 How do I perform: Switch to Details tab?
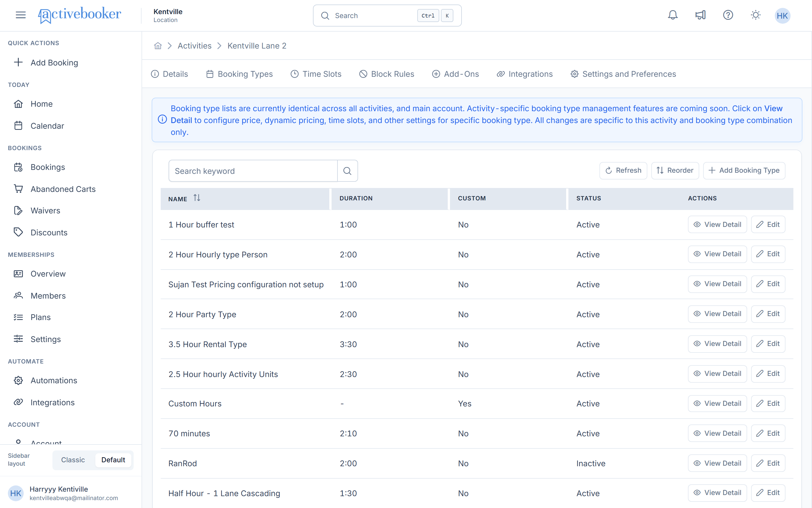point(169,74)
